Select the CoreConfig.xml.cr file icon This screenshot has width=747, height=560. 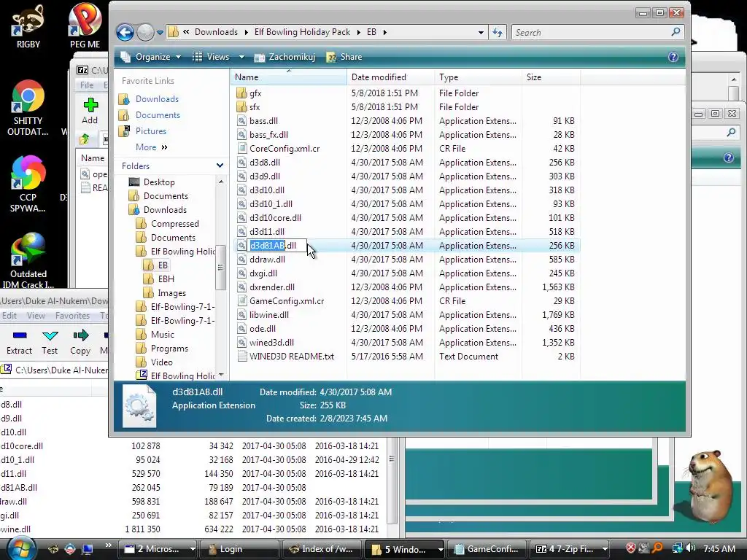[x=241, y=149]
